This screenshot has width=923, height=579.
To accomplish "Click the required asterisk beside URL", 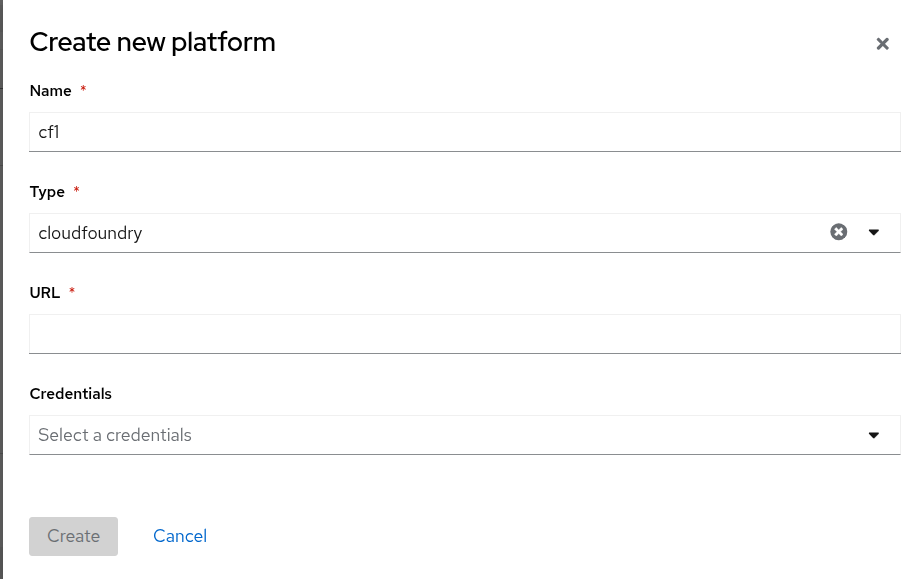I will coord(72,292).
